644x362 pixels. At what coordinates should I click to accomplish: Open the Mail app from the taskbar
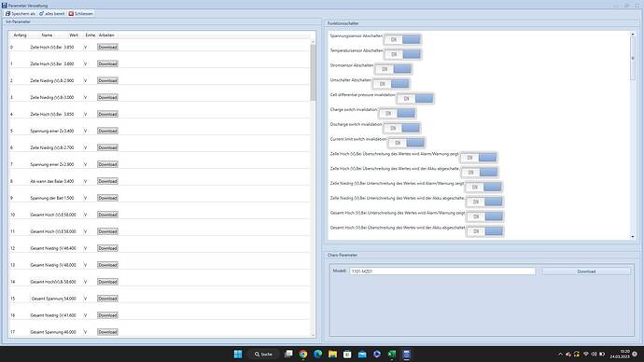(x=362, y=354)
